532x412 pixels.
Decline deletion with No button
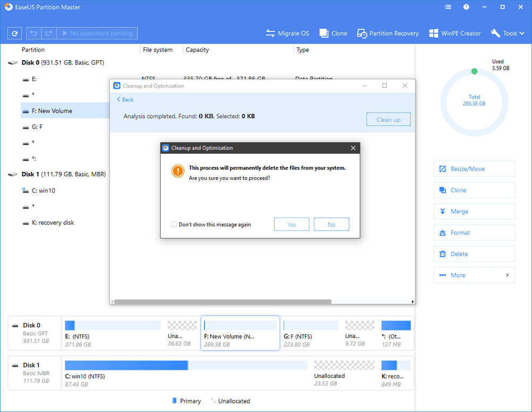coord(331,224)
